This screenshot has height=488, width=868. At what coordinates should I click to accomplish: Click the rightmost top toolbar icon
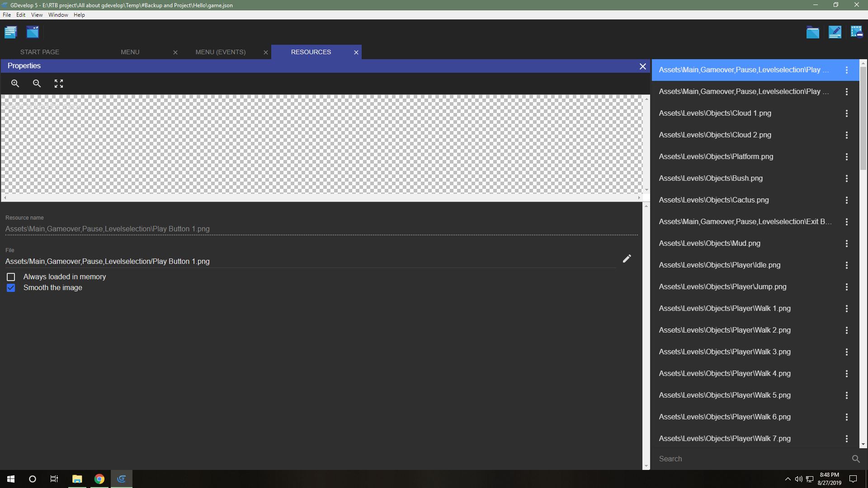[x=857, y=32]
